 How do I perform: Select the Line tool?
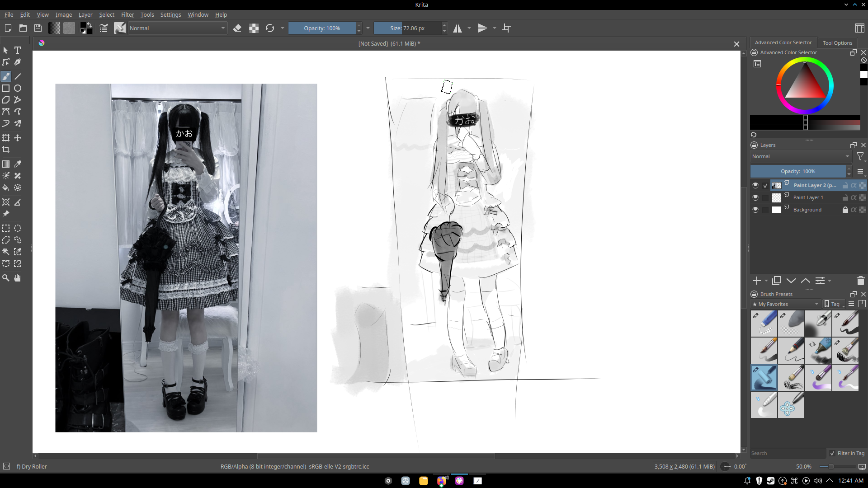coord(18,76)
